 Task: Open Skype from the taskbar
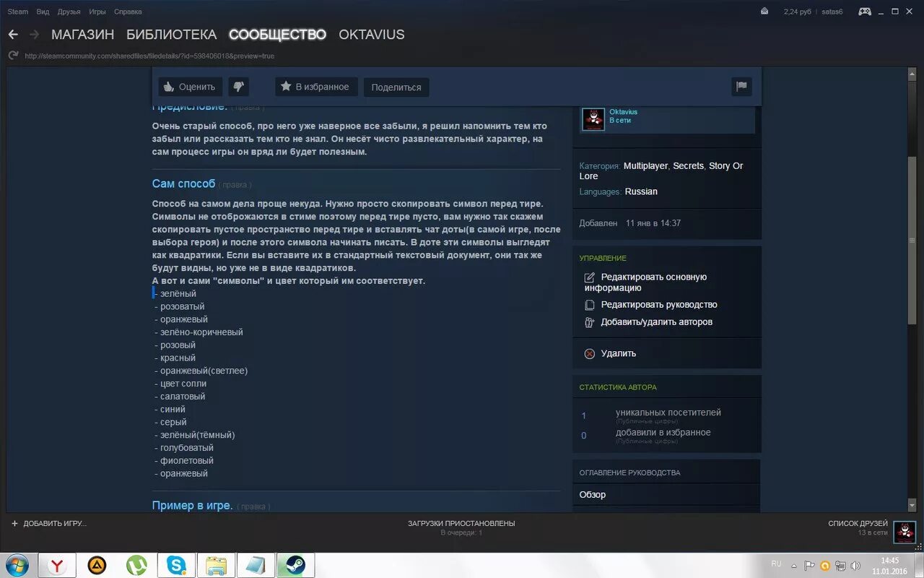[x=176, y=565]
